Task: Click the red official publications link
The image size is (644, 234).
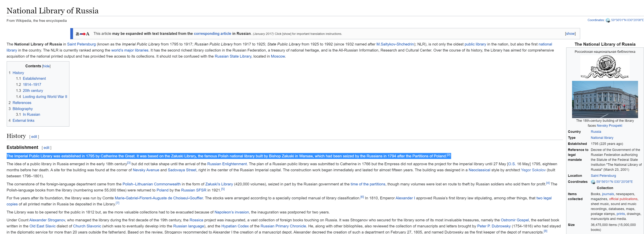Action: tap(623, 199)
